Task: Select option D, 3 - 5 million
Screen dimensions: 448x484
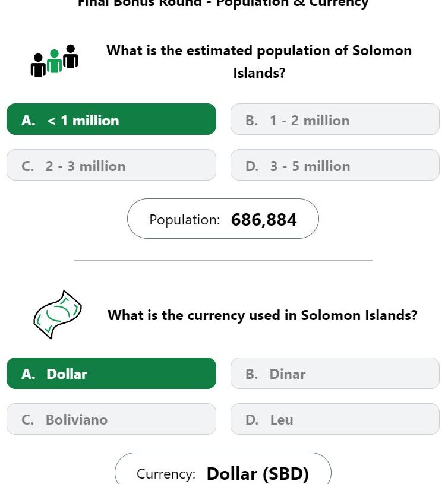Action: (x=335, y=165)
